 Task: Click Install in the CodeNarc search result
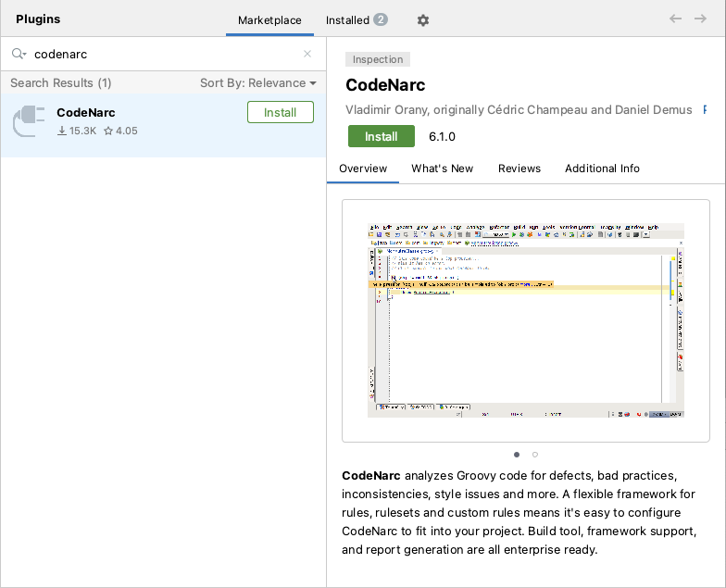(x=280, y=112)
